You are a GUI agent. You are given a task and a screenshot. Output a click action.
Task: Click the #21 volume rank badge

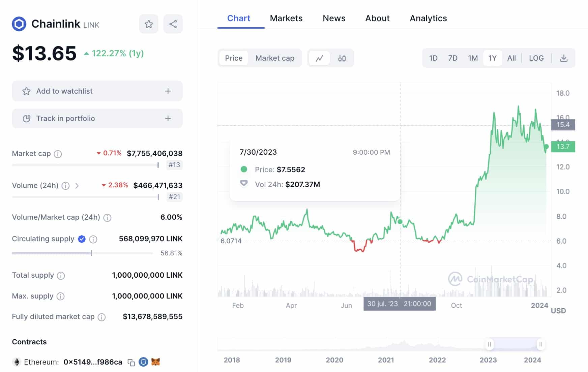tap(174, 197)
